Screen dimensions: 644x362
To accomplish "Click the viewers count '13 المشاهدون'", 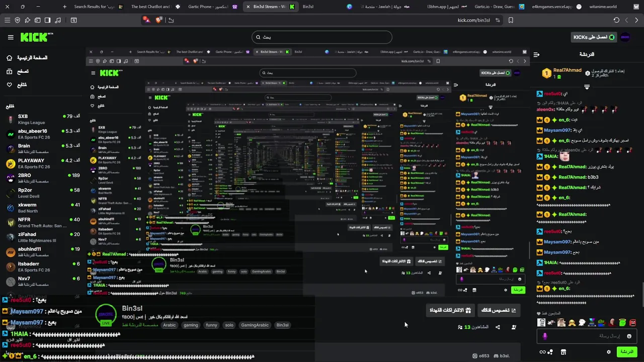I will coord(473,327).
